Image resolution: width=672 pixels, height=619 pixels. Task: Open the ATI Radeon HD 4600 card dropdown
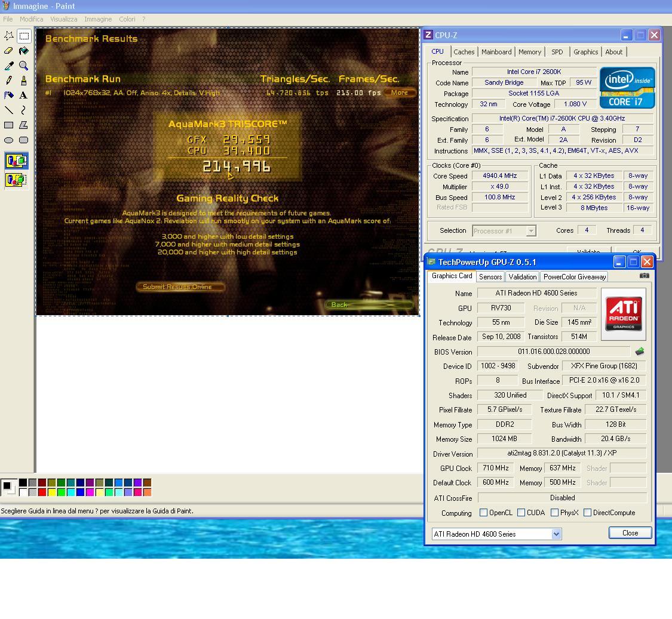[x=556, y=534]
